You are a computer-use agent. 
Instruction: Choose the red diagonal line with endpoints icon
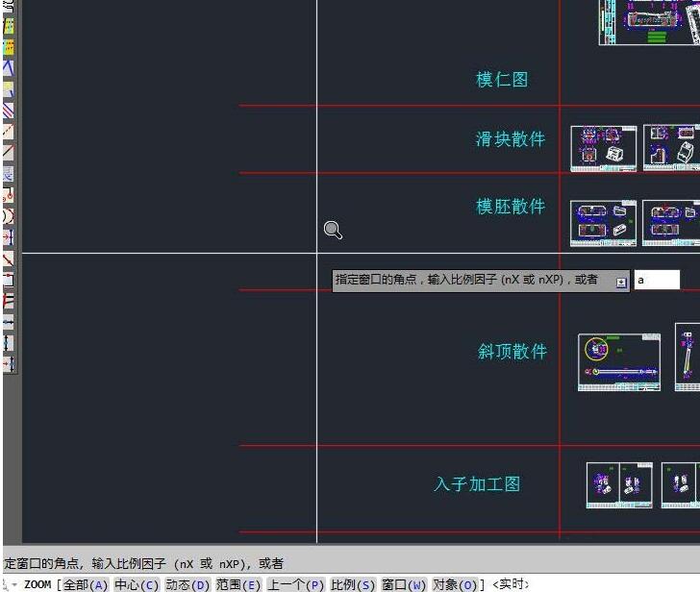(9, 259)
